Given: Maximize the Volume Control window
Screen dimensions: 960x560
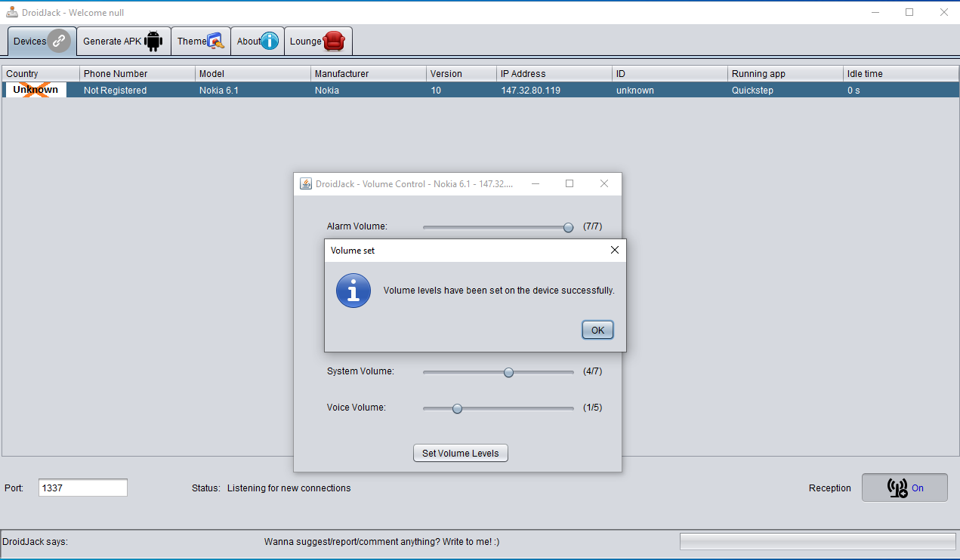Looking at the screenshot, I should (x=570, y=183).
